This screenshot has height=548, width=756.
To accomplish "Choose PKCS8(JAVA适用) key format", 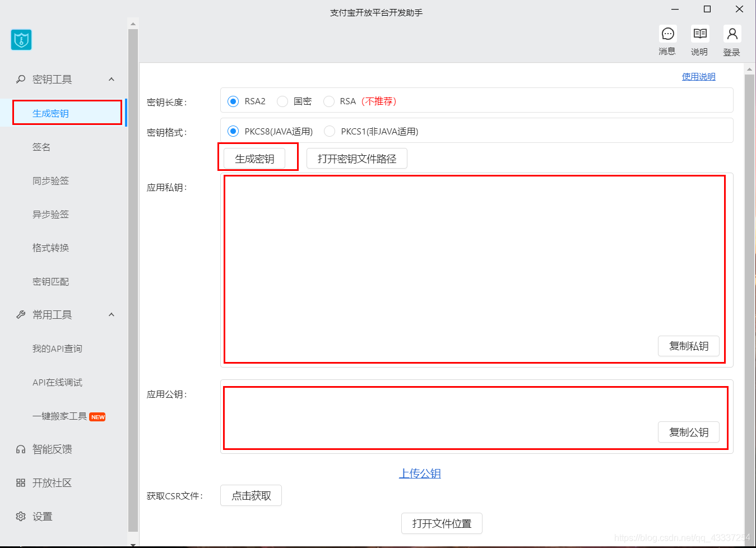I will coord(233,131).
